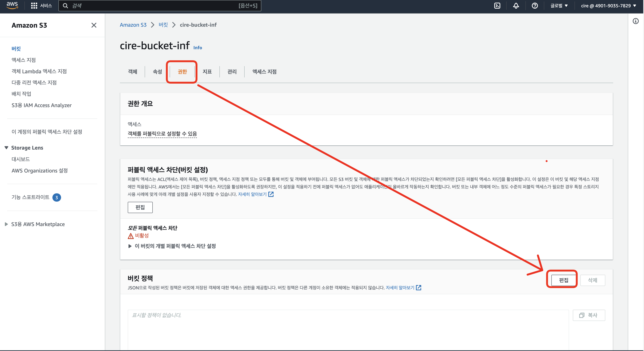Switch to the 객체 tab
Viewport: 644px width, 351px height.
pyautogui.click(x=132, y=72)
